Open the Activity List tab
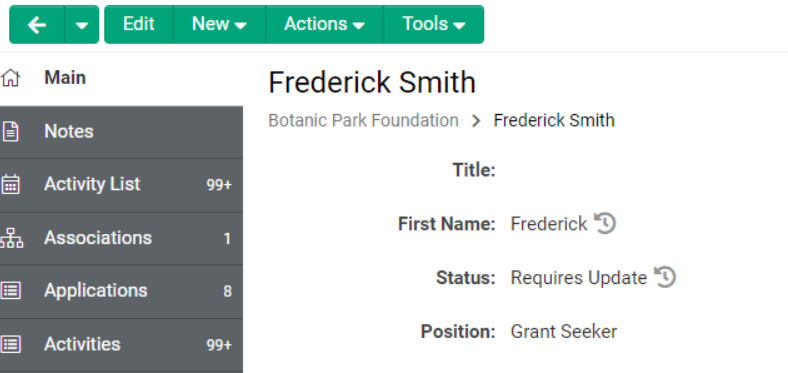This screenshot has width=788, height=373. point(121,185)
